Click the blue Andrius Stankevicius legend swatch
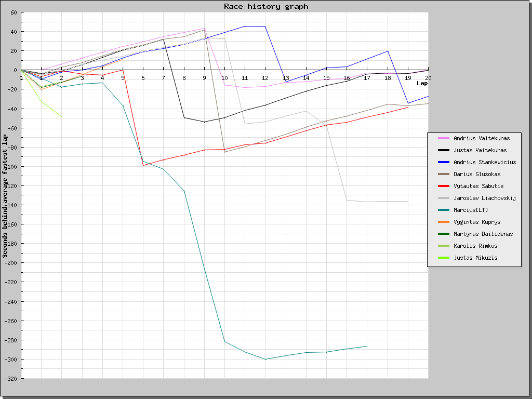This screenshot has height=399, width=532. point(444,162)
